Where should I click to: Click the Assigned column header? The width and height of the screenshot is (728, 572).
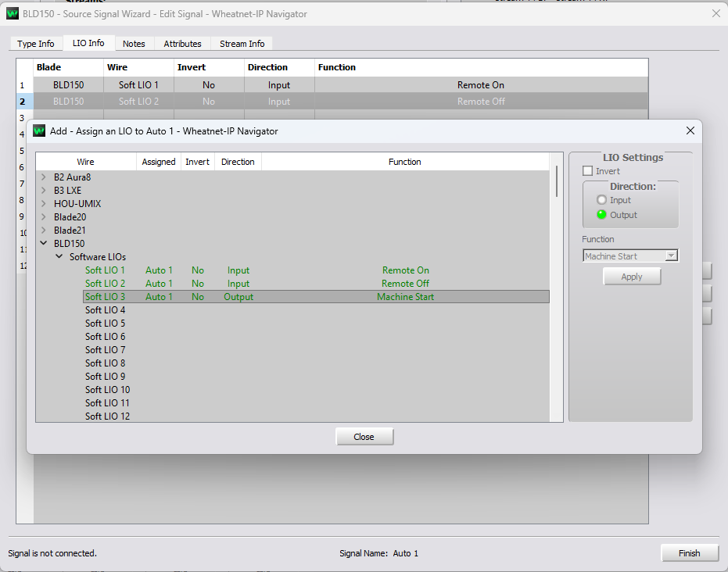(x=158, y=162)
